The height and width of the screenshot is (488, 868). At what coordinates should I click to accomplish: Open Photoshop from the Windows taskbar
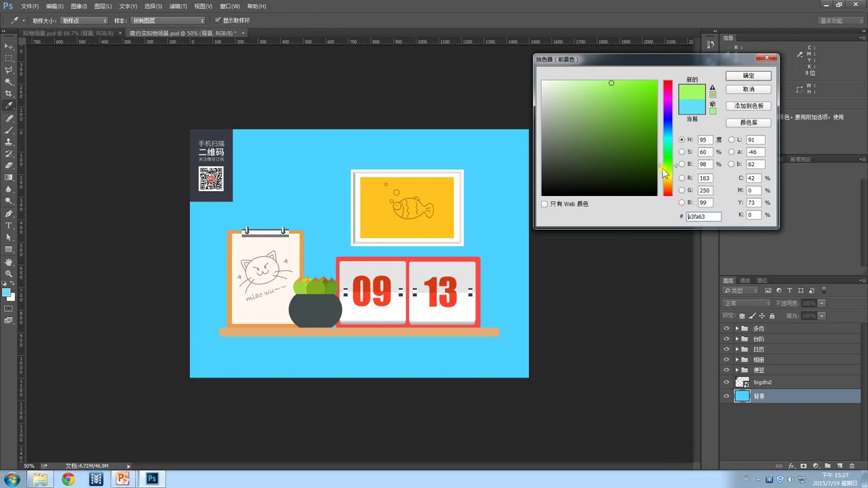[x=152, y=479]
